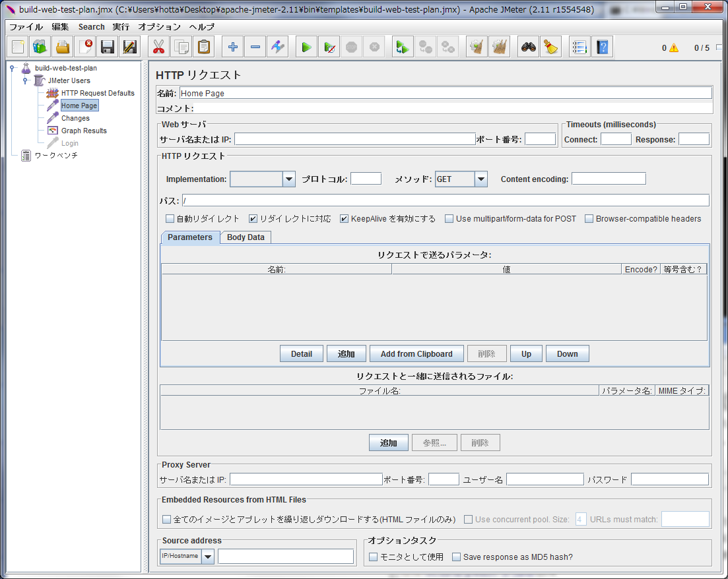Click the Shutdown test icon
728x579 pixels.
pos(374,47)
